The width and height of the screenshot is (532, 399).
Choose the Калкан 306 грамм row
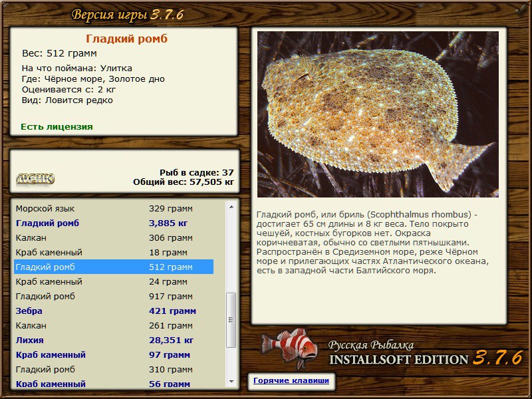113,238
